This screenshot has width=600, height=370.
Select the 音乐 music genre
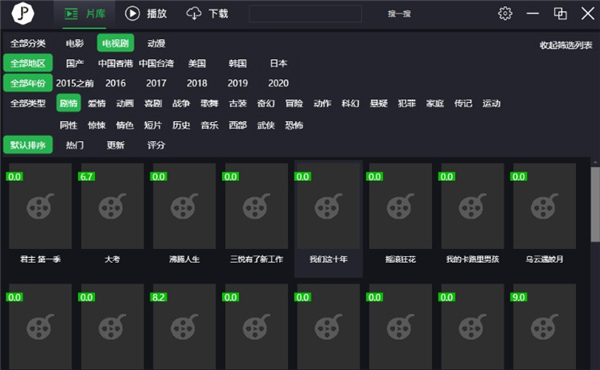(x=209, y=125)
